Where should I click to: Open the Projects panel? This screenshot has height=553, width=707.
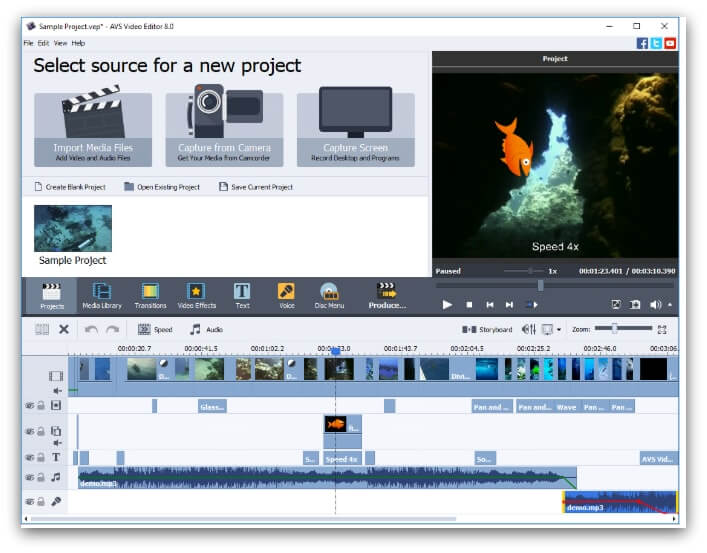coord(51,296)
